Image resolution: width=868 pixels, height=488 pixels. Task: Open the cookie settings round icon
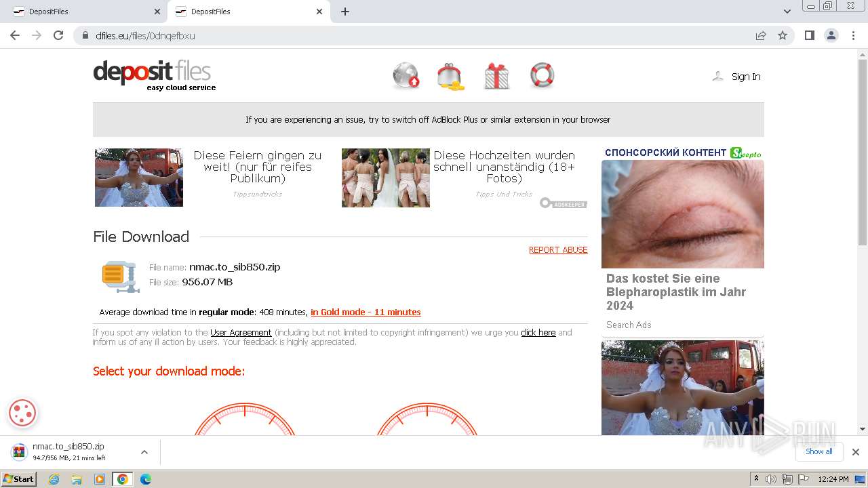click(x=22, y=413)
